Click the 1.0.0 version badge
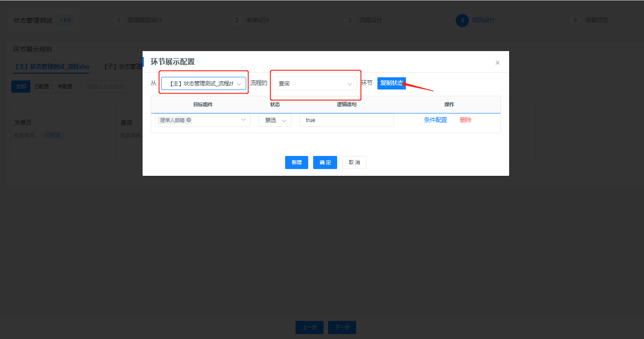Viewport: 644px width, 339px height. point(65,20)
